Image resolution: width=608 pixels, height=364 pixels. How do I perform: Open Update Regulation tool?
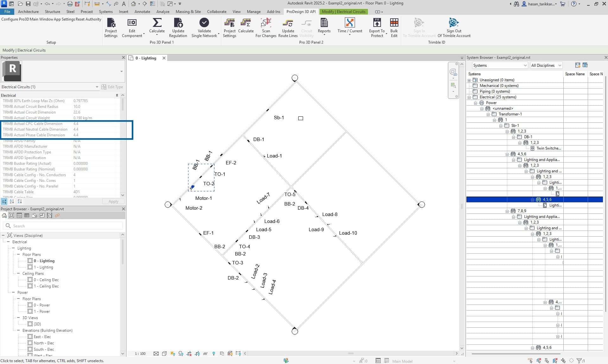coord(178,23)
